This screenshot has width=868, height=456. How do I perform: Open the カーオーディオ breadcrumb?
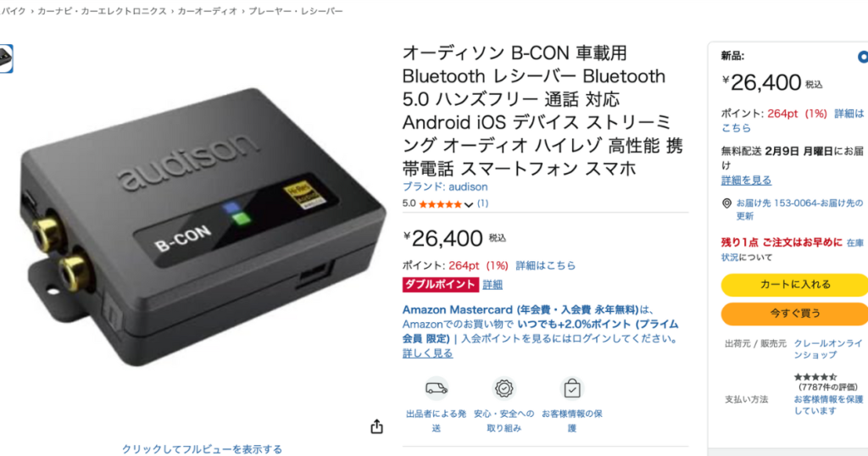[207, 11]
